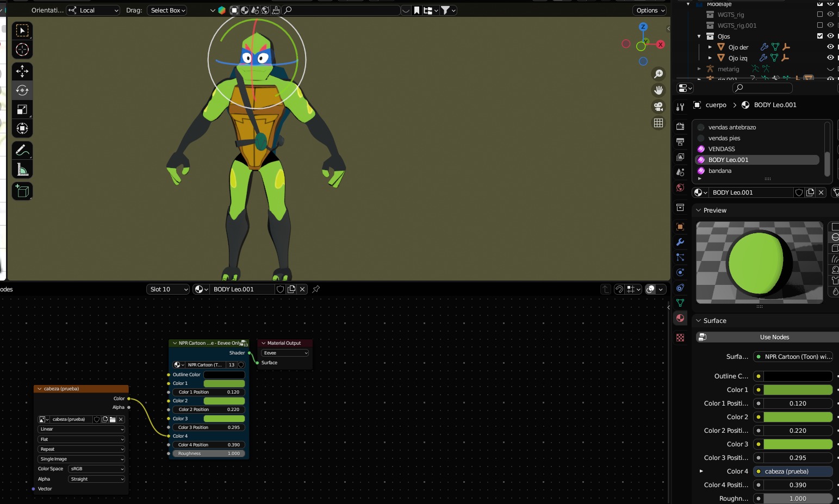
Task: Click the gizmo blue Z axis
Action: tap(643, 27)
